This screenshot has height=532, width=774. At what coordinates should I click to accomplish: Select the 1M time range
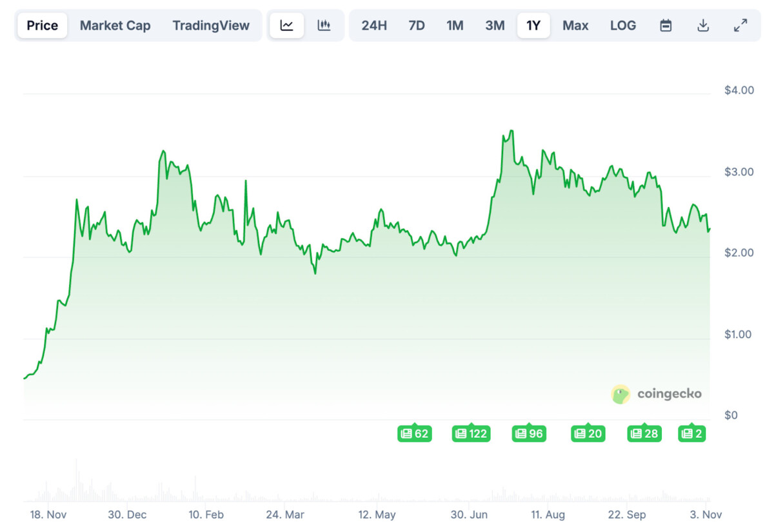click(x=455, y=26)
